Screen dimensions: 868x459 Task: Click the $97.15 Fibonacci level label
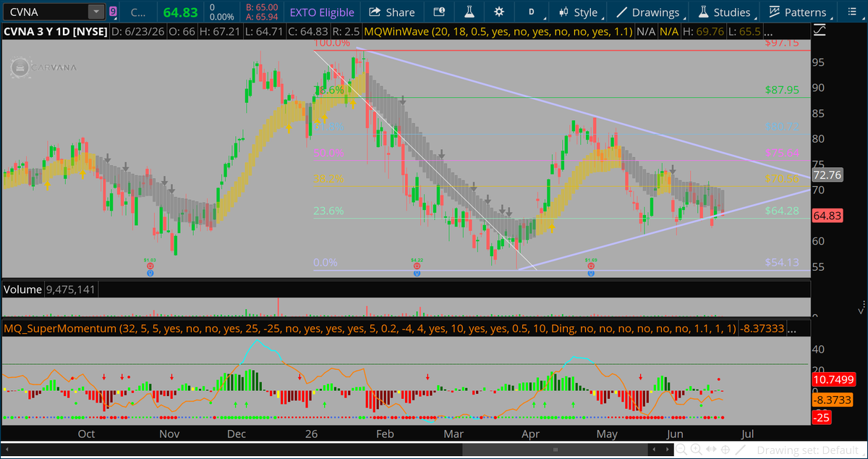tap(782, 43)
